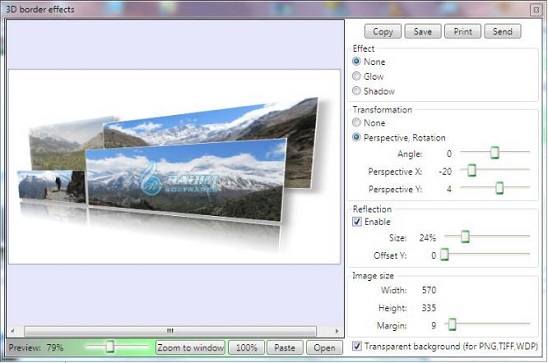Click the Print button
The height and width of the screenshot is (363, 548).
pyautogui.click(x=462, y=31)
